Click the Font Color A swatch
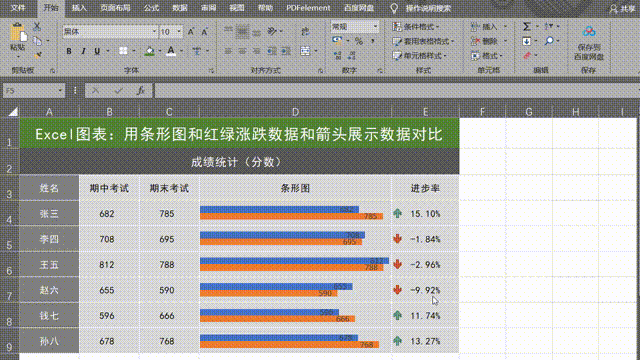The width and height of the screenshot is (640, 360). pos(171,51)
